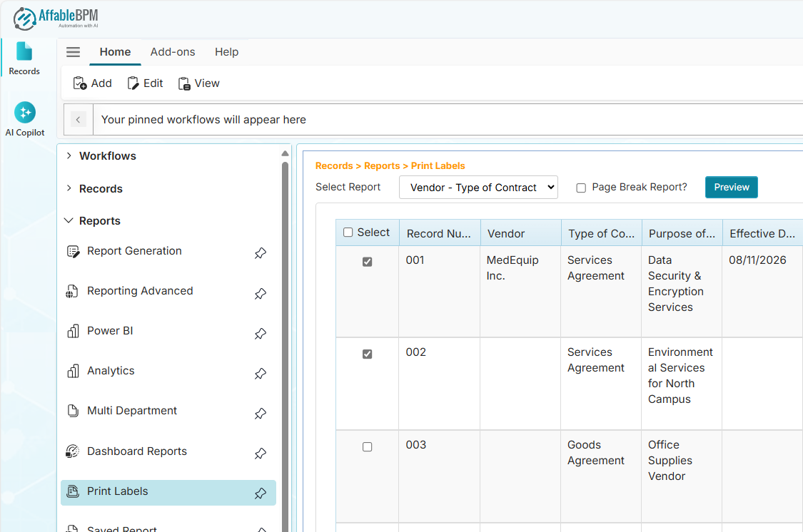Switch to the Add-ons tab

point(173,51)
